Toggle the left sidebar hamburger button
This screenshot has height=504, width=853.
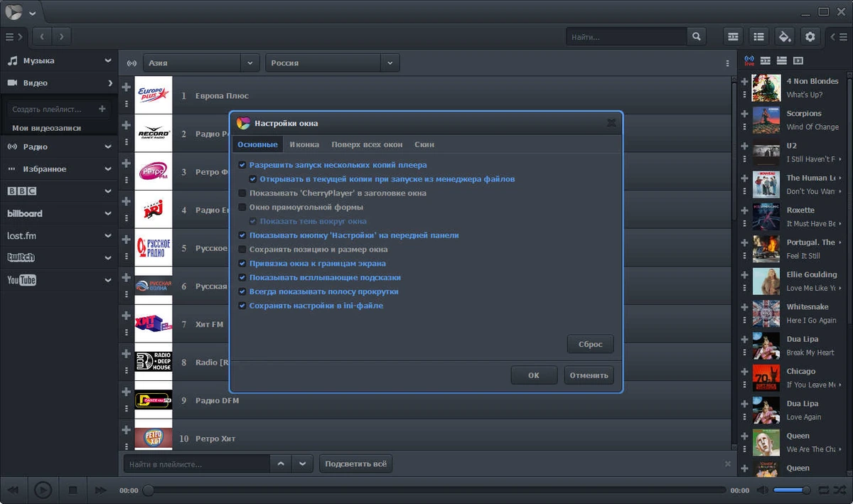click(x=13, y=36)
